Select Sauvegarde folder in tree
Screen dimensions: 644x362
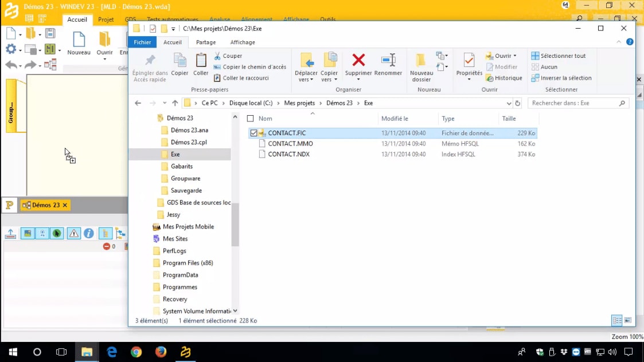tap(186, 190)
